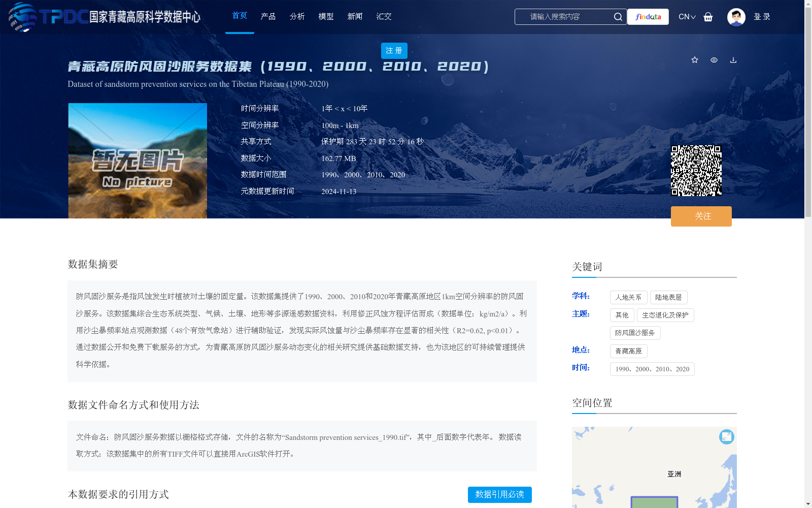Image resolution: width=812 pixels, height=508 pixels.
Task: Click the user avatar icon
Action: pyautogui.click(x=736, y=17)
